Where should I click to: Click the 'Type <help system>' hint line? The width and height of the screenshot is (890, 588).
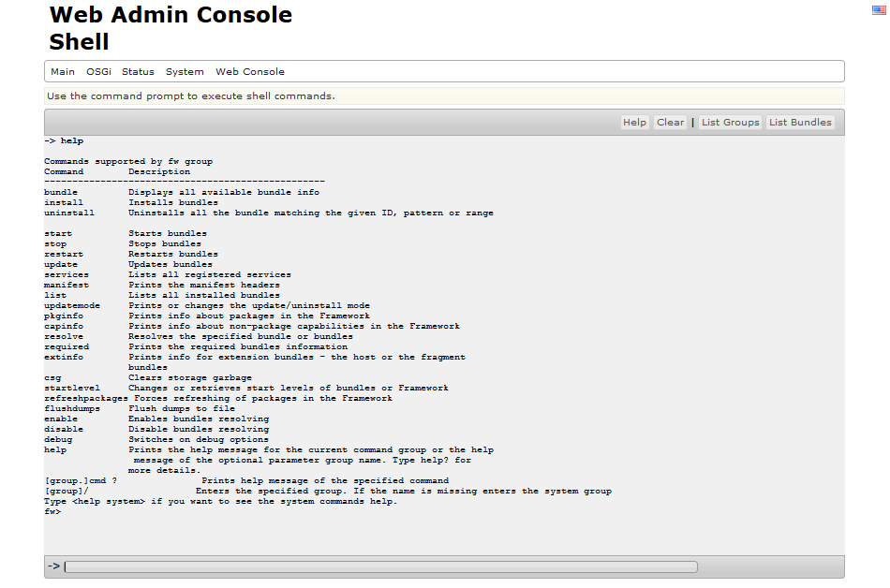pos(220,501)
